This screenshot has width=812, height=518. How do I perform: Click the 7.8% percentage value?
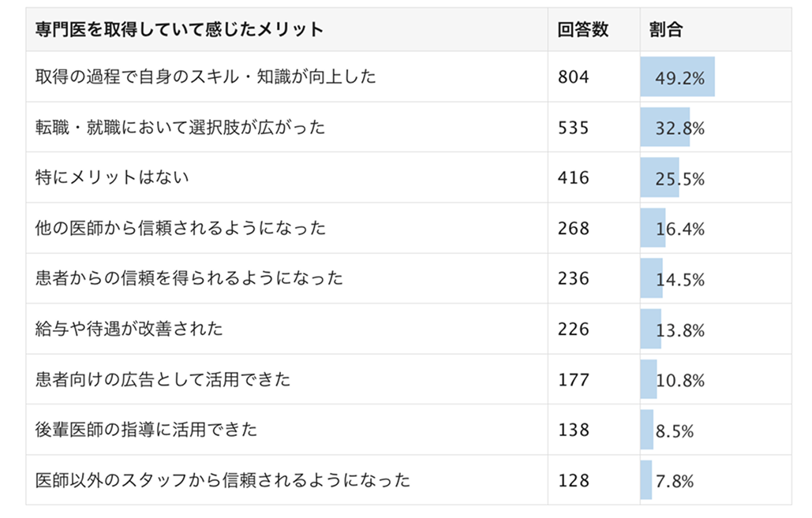[x=675, y=481]
